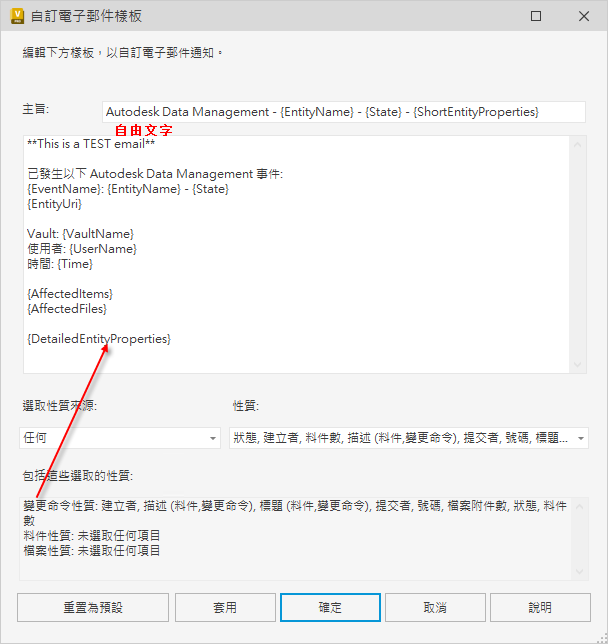
Task: Click the 主旨 subject input field
Action: (x=343, y=112)
